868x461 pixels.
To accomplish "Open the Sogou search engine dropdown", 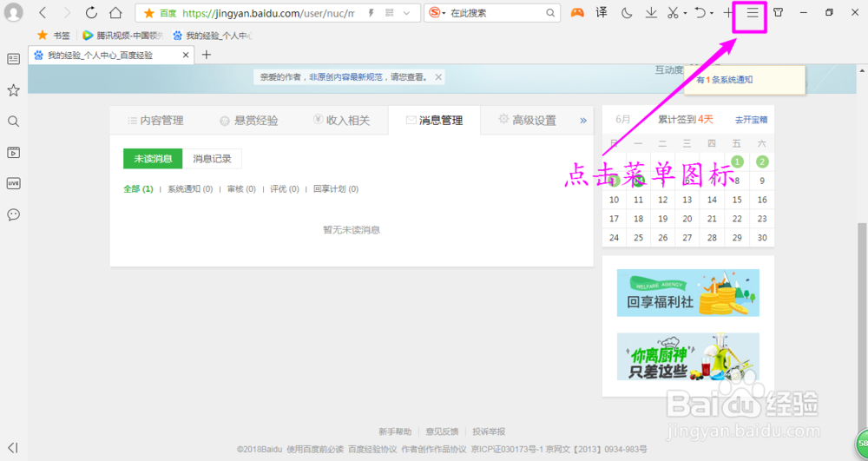I will coord(437,13).
